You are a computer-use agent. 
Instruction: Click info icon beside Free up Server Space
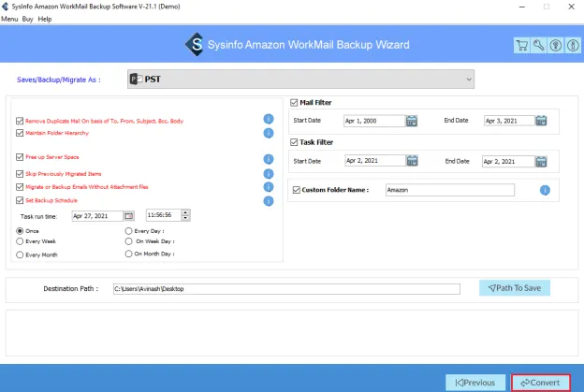[269, 158]
